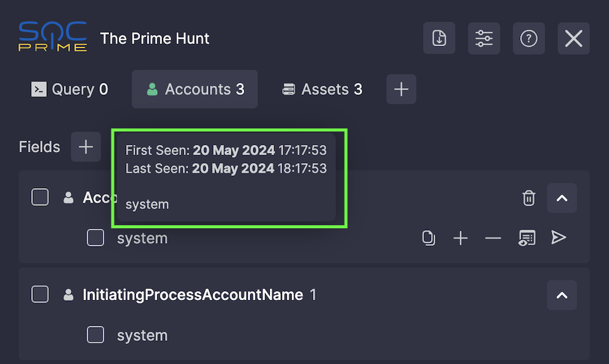Collapse the first account field group
This screenshot has width=609, height=364.
561,198
